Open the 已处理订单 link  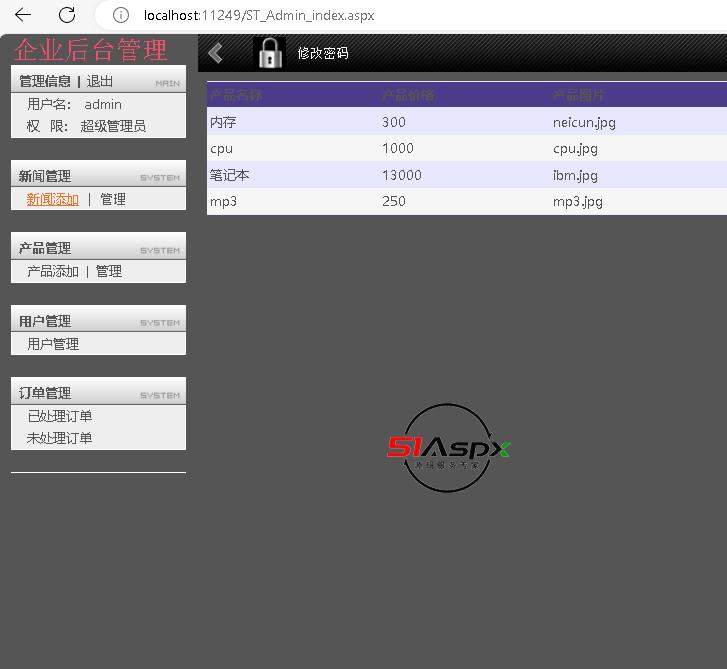click(59, 416)
